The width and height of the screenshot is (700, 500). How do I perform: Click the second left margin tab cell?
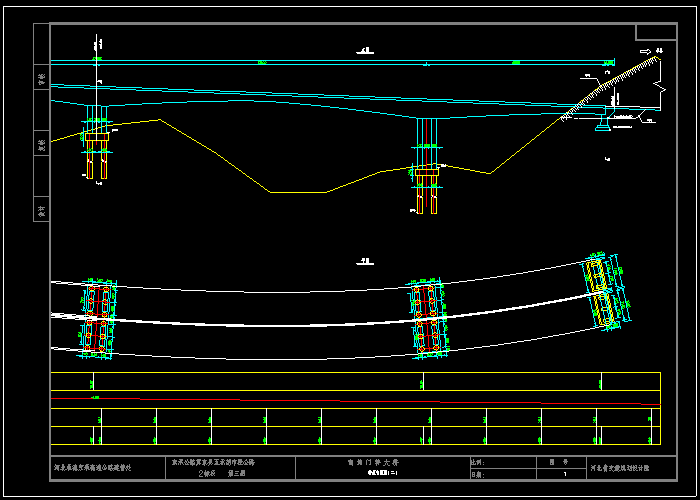point(42,145)
